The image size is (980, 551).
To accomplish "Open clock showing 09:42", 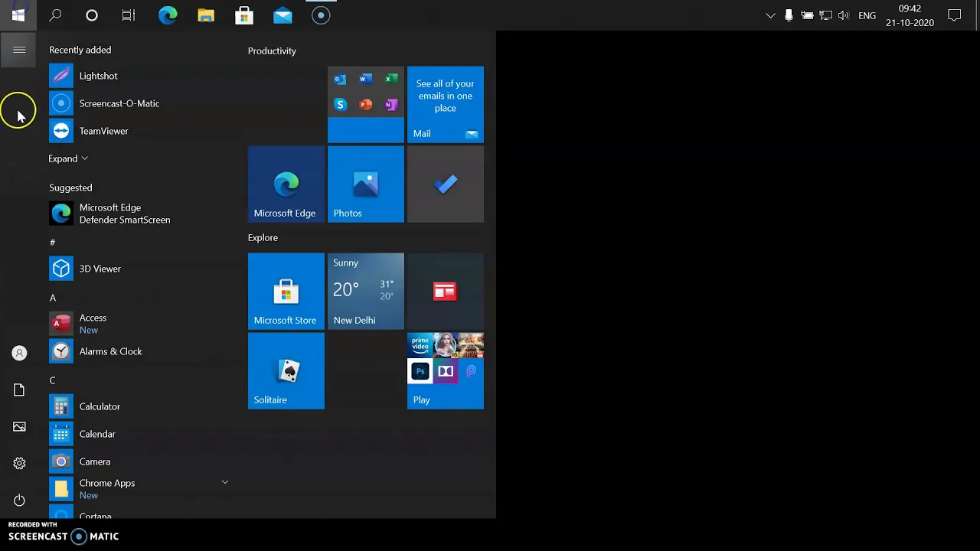I will [x=910, y=15].
